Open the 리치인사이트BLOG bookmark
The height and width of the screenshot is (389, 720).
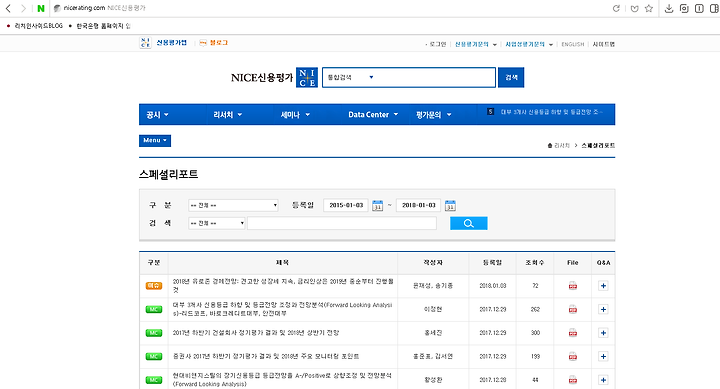click(x=38, y=26)
